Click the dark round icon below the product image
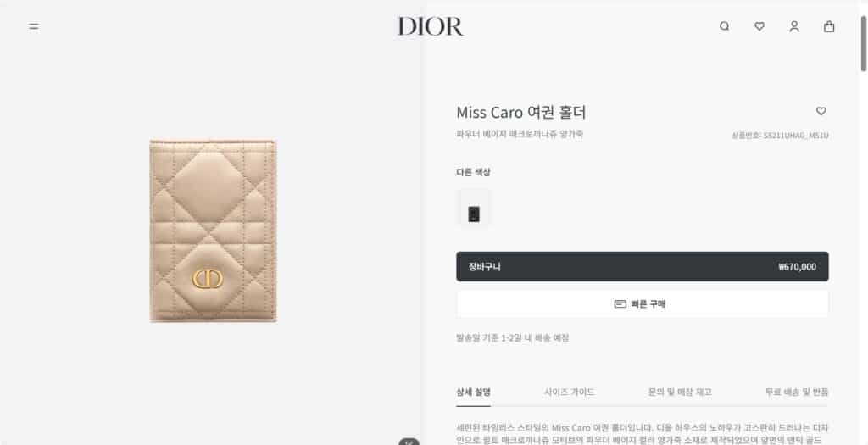This screenshot has width=868, height=445. 409,441
